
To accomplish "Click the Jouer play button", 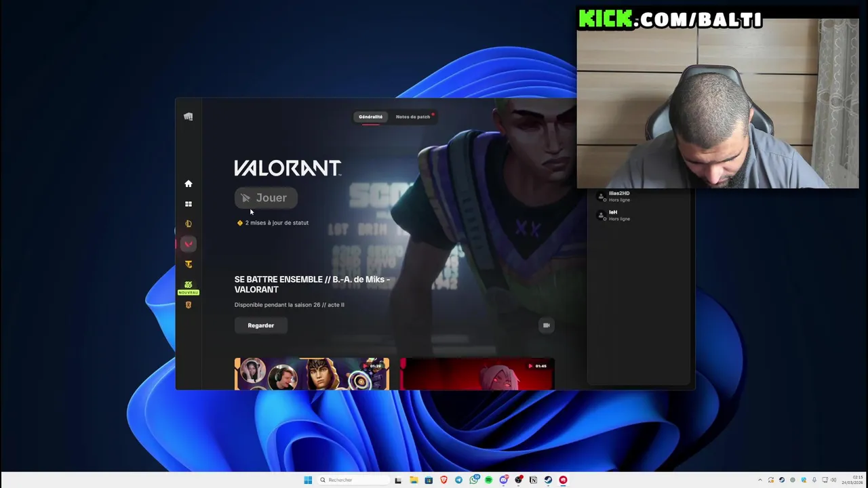I will (266, 198).
